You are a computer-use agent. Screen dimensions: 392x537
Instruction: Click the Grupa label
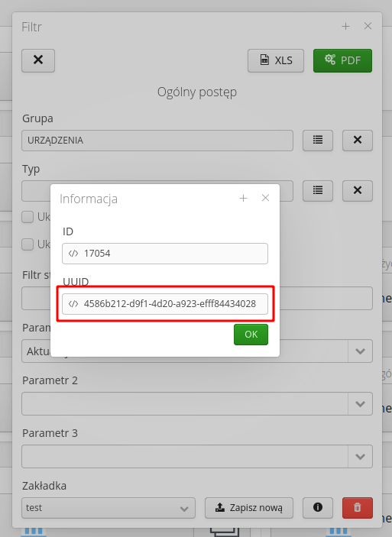pyautogui.click(x=37, y=118)
